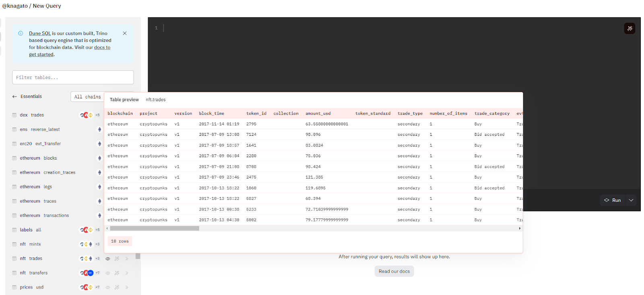Select the ethereum creation_traces table
Image resolution: width=644 pixels, height=295 pixels.
click(x=47, y=172)
